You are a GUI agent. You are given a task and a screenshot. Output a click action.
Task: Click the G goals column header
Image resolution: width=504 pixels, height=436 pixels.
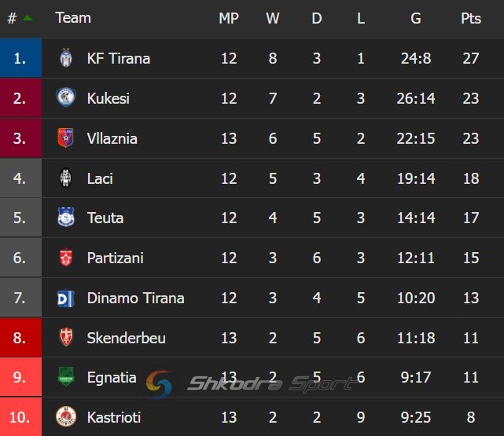[416, 18]
